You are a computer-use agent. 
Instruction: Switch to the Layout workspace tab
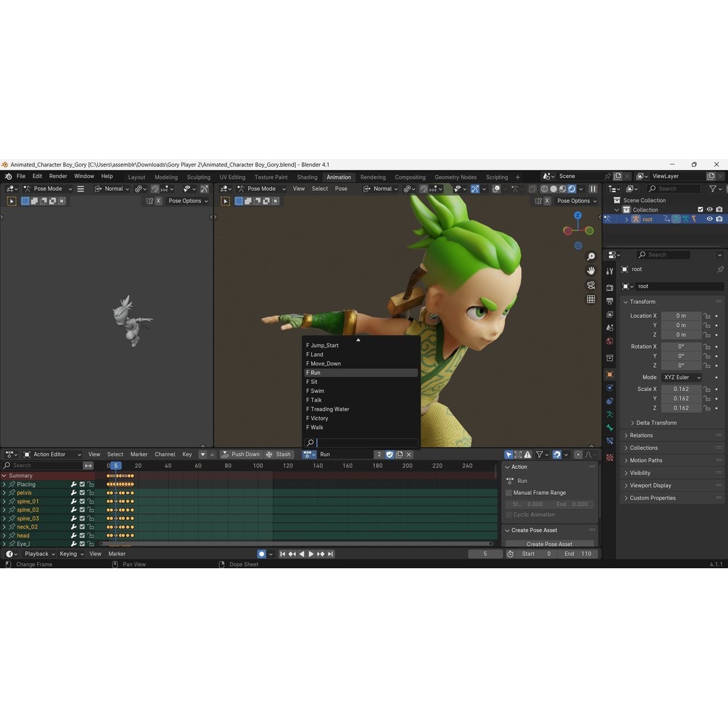coord(136,177)
